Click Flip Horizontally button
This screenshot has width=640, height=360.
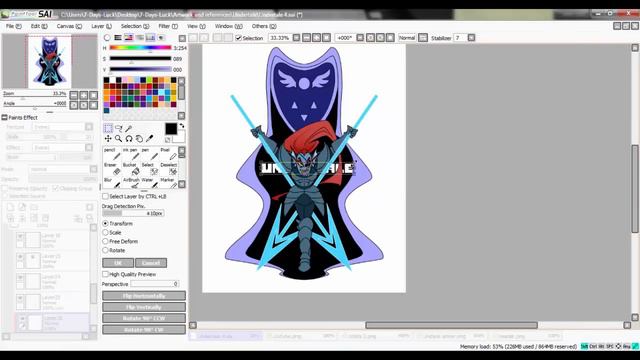(144, 296)
